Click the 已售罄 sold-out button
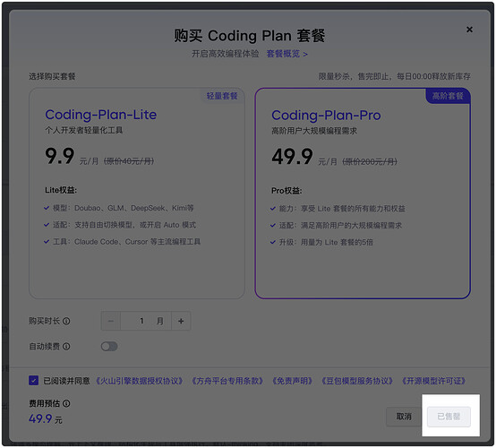Viewport: 496px width, 448px height. click(x=449, y=417)
